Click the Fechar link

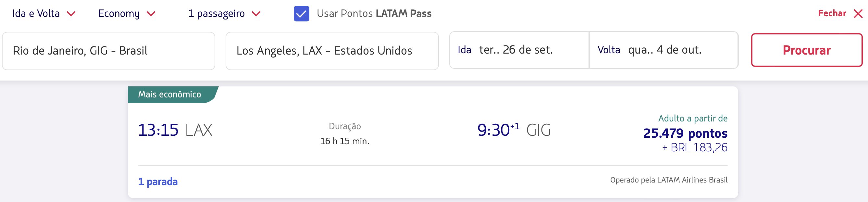coord(832,13)
